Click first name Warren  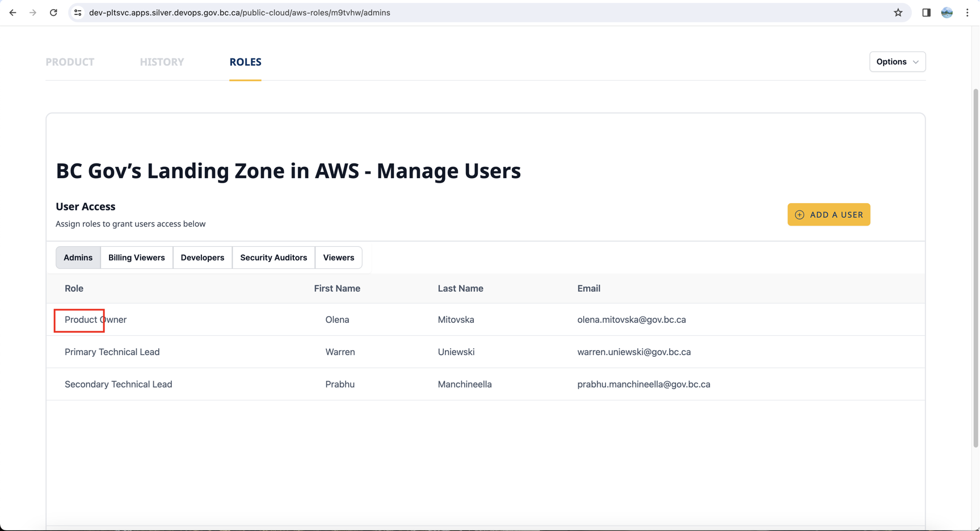[340, 352]
